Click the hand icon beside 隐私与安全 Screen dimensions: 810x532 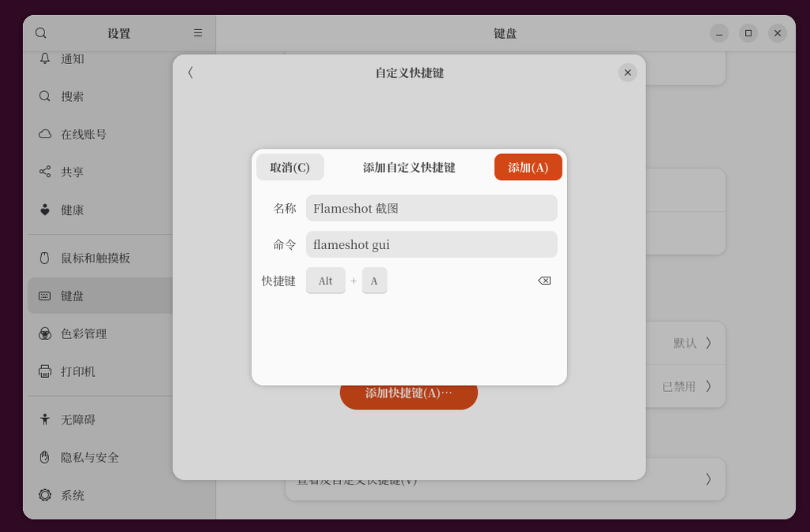45,457
